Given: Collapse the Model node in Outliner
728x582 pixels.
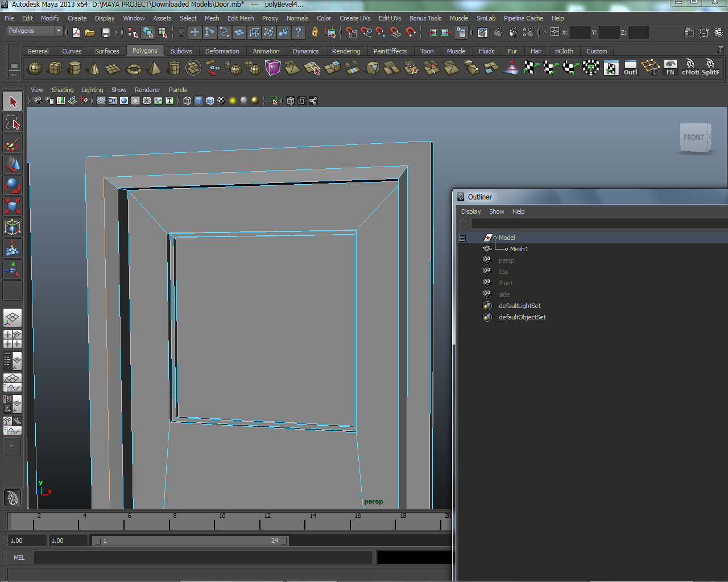Looking at the screenshot, I should click(x=462, y=238).
